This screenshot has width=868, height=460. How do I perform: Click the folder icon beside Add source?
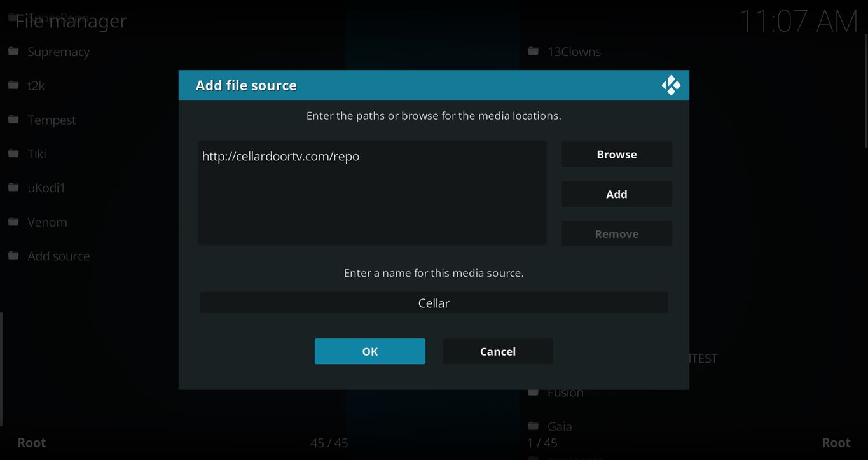pyautogui.click(x=13, y=256)
